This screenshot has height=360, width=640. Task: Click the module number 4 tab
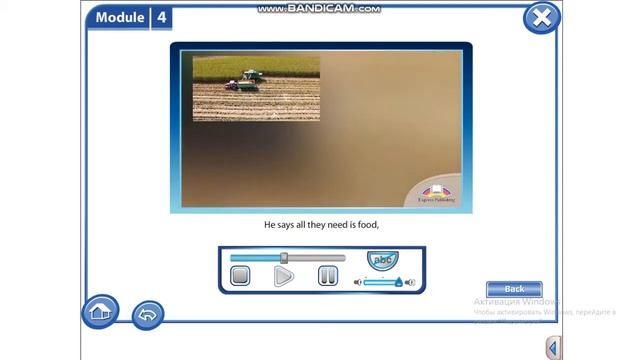click(162, 18)
